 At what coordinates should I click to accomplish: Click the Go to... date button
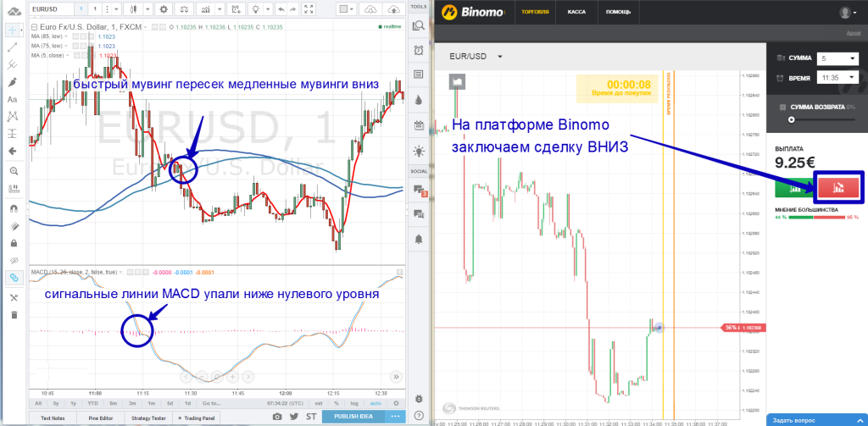coord(212,403)
